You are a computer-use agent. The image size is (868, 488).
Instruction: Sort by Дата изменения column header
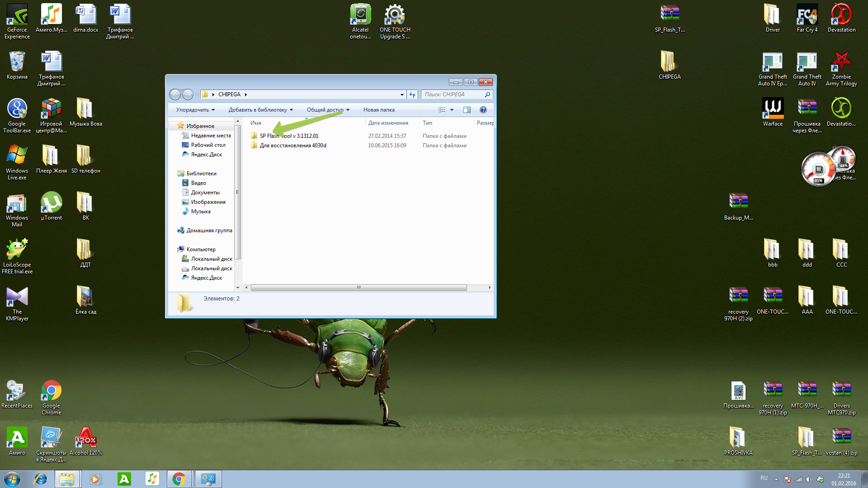click(x=388, y=123)
